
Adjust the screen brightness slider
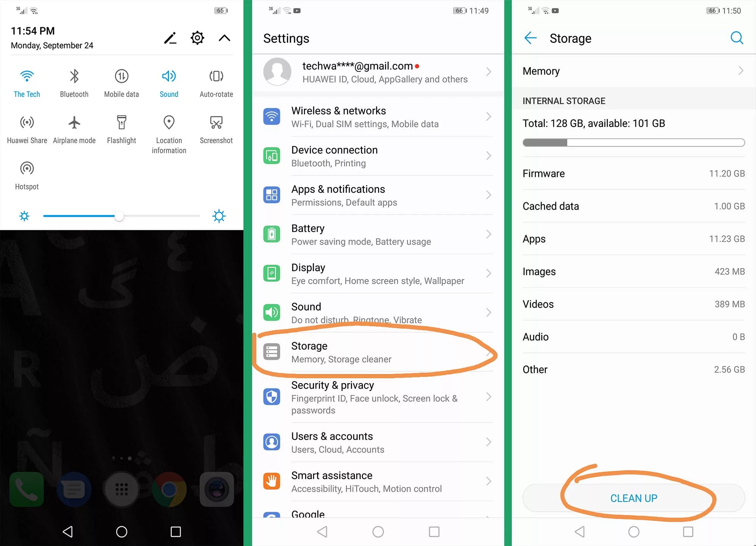pos(121,216)
